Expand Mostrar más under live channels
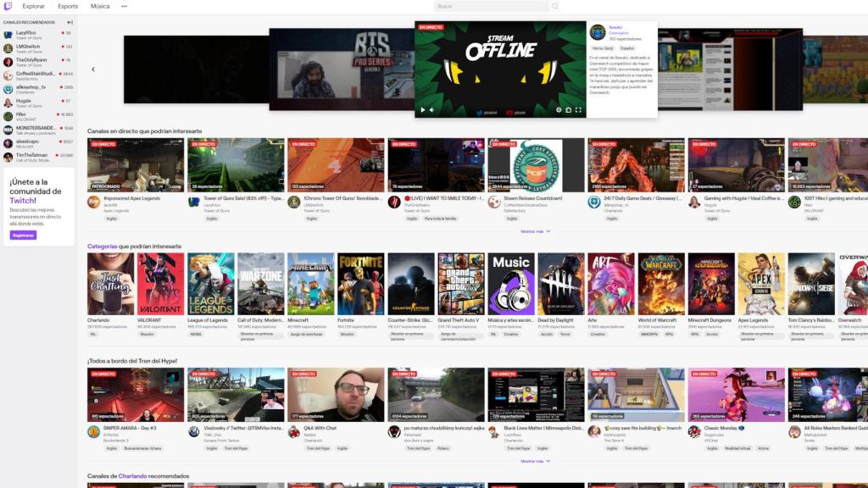This screenshot has width=868, height=488. pos(536,231)
